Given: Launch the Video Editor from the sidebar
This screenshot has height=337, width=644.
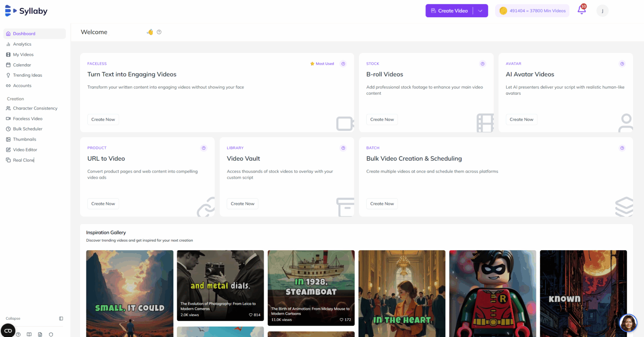Looking at the screenshot, I should pos(26,149).
